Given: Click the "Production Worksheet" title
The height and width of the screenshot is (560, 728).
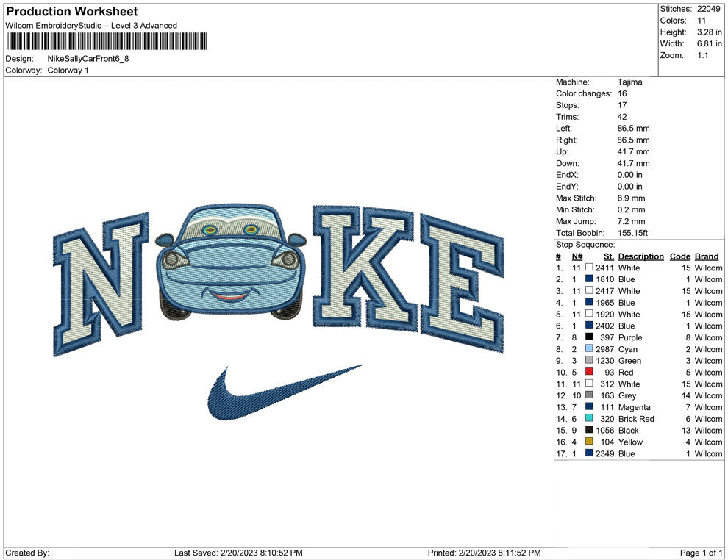Looking at the screenshot, I should (72, 12).
